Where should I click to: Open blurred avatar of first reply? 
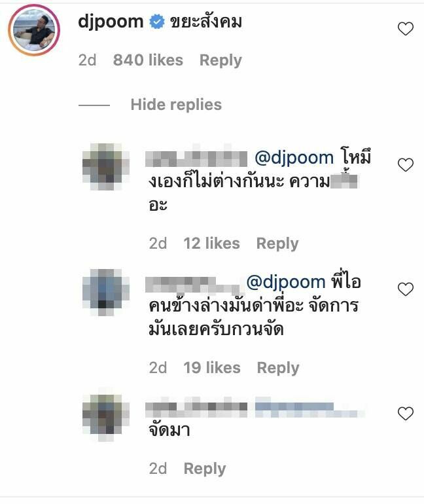point(106,166)
